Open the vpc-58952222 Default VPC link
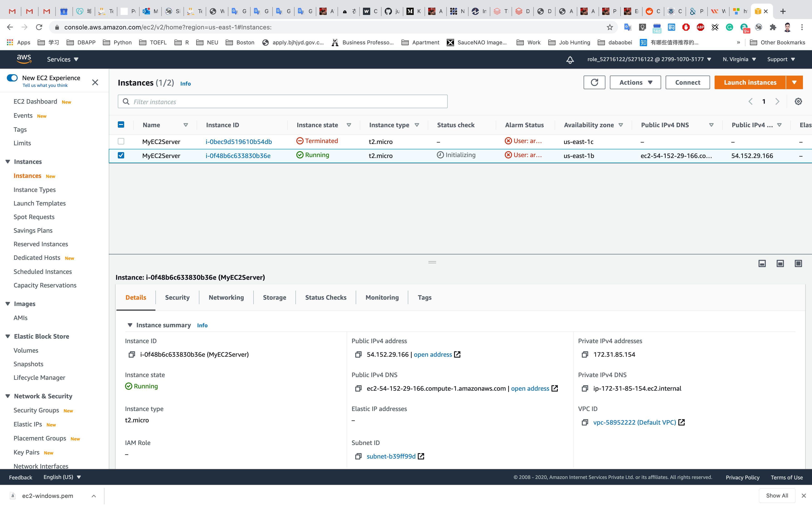812x507 pixels. pyautogui.click(x=634, y=422)
